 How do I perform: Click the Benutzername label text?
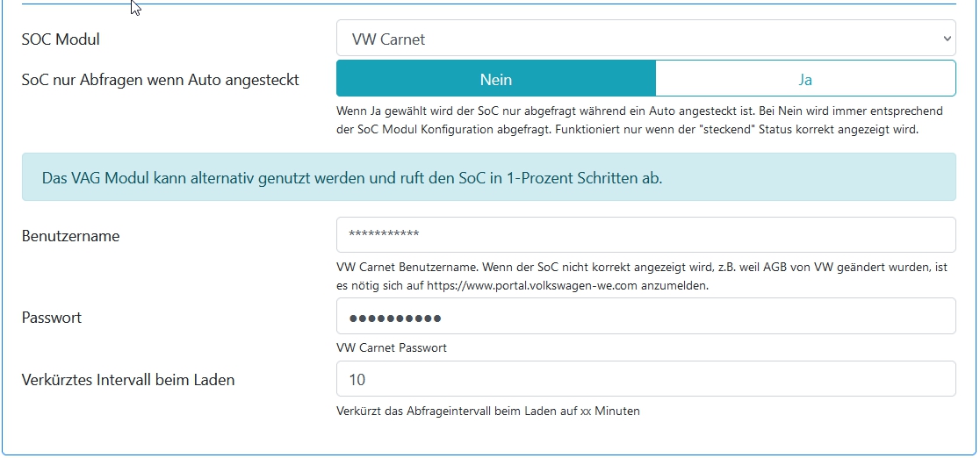tap(70, 236)
